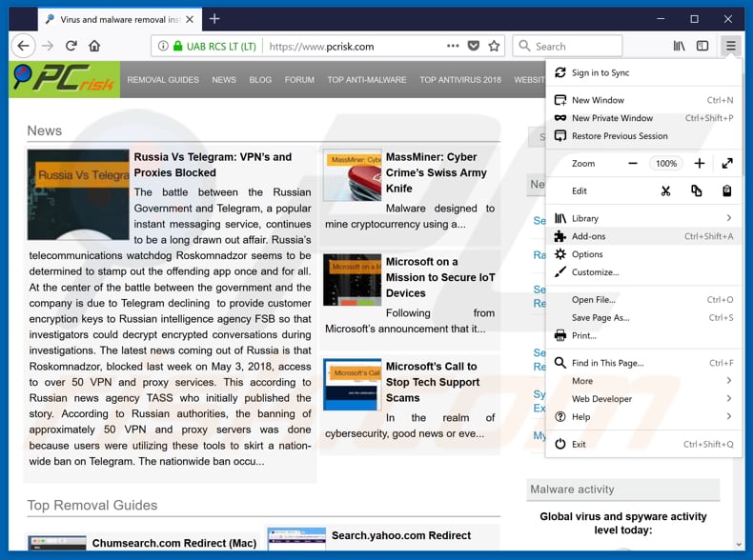Reload the current page
This screenshot has width=753, height=560.
[x=71, y=46]
